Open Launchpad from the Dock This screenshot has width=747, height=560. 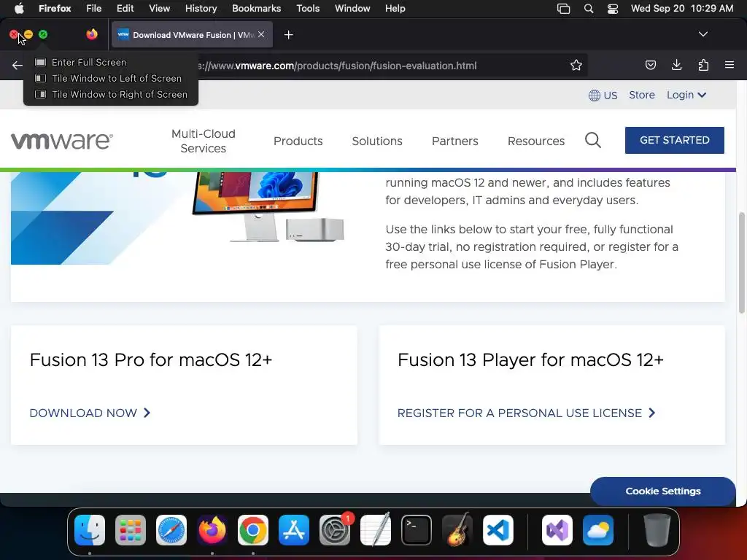(131, 530)
